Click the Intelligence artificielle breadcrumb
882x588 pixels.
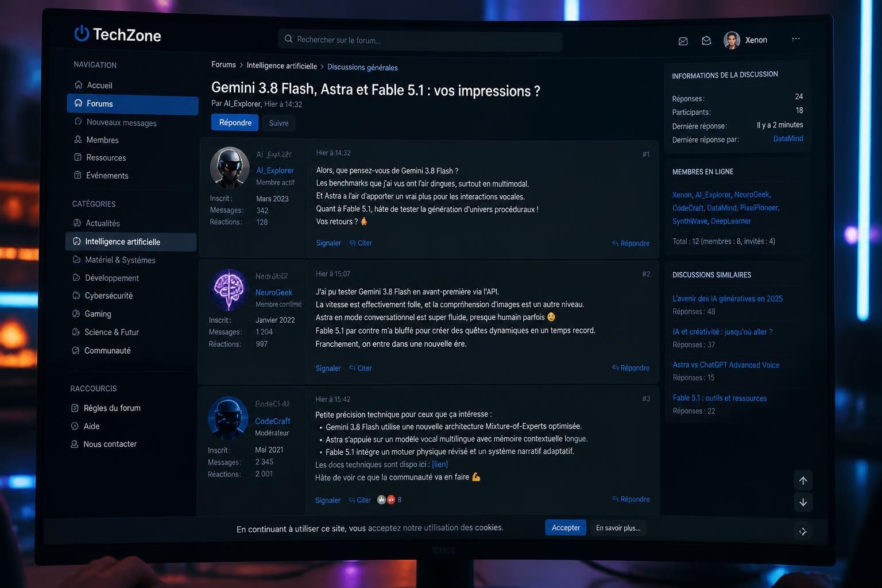pyautogui.click(x=282, y=66)
